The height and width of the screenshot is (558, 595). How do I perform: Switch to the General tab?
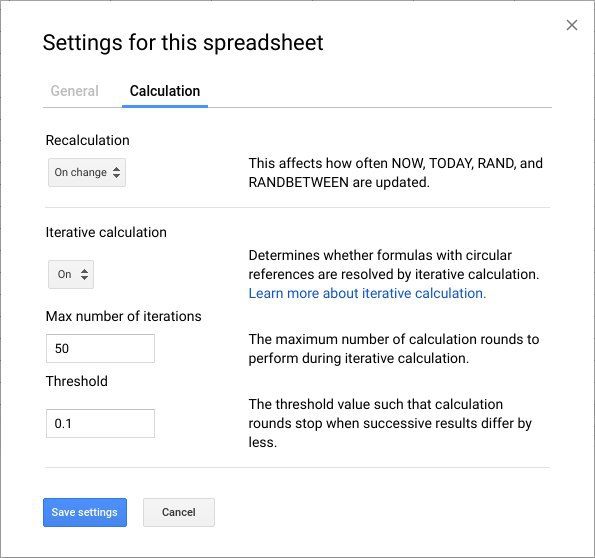pyautogui.click(x=74, y=91)
